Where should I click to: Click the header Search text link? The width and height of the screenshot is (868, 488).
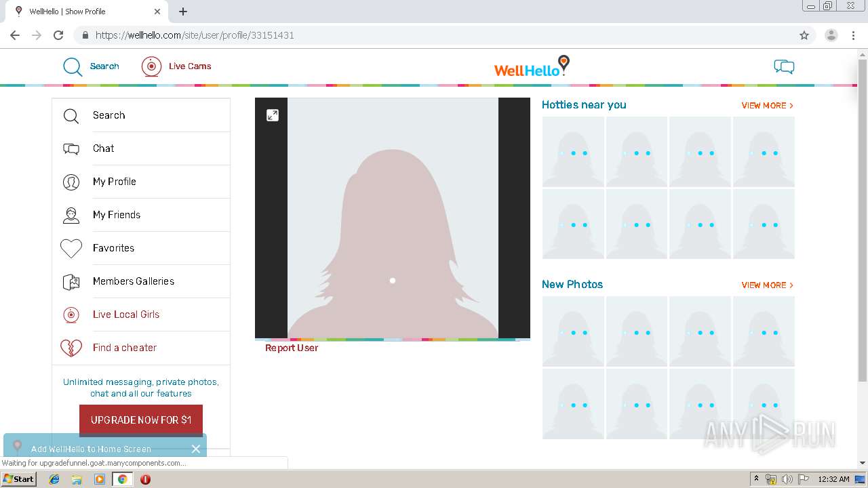(104, 66)
